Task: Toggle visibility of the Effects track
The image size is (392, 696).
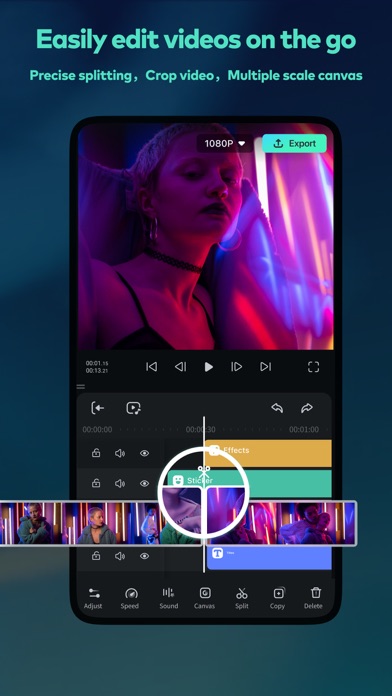Action: point(145,453)
